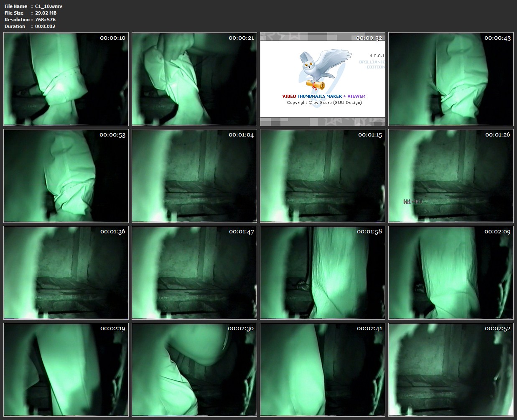Select the frame stamped 00:00:43

coord(451,79)
